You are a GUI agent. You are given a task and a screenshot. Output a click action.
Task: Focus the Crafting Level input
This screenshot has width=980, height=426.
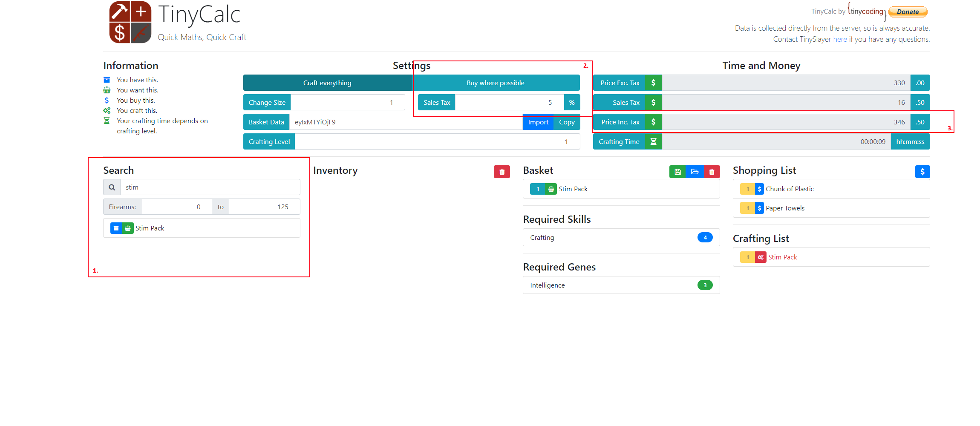(x=437, y=142)
